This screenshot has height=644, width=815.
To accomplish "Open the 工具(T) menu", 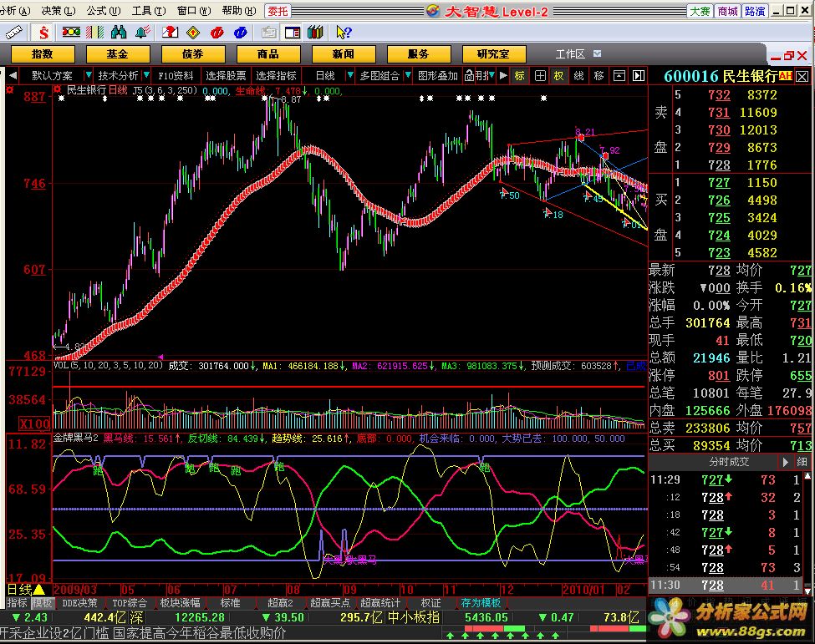I will tap(149, 10).
